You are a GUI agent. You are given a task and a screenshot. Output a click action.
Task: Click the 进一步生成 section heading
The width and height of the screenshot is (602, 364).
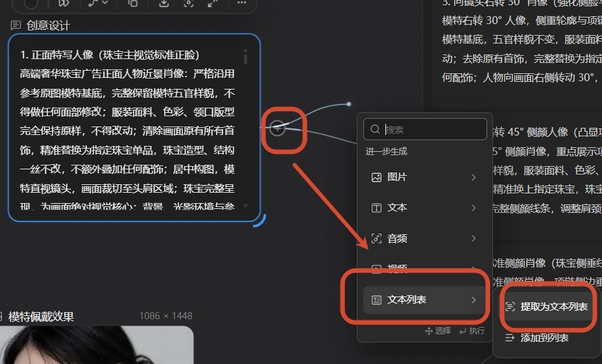(386, 151)
